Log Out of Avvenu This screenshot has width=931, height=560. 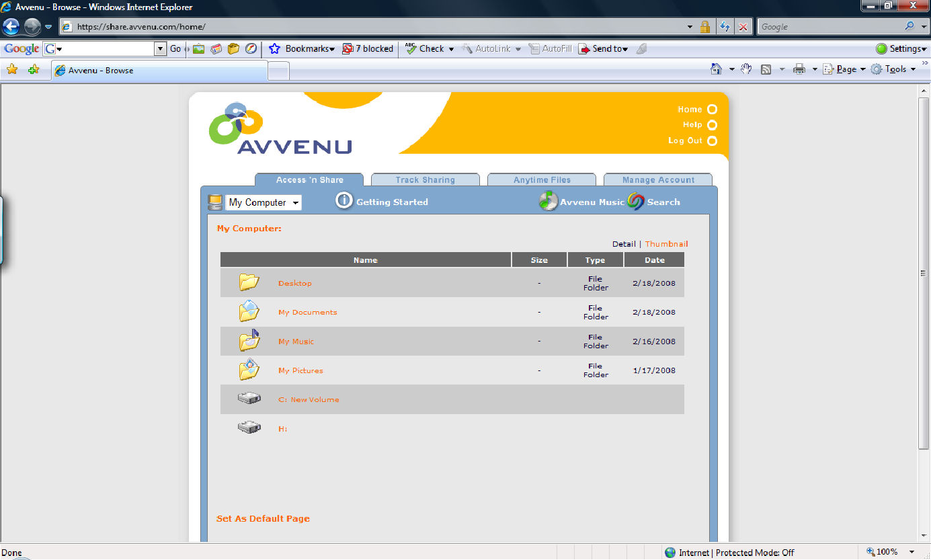pyautogui.click(x=692, y=141)
